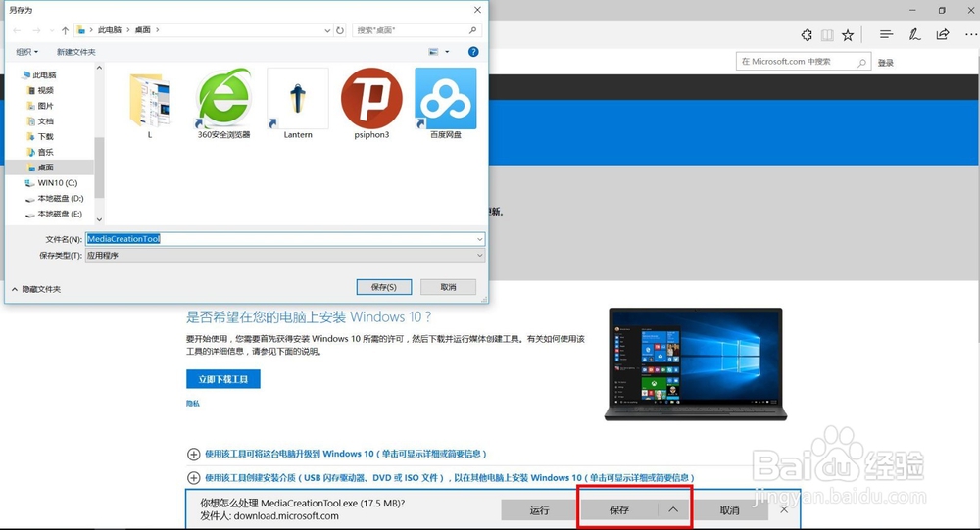This screenshot has width=980, height=530.
Task: Go up one folder level arrow
Action: (x=65, y=30)
